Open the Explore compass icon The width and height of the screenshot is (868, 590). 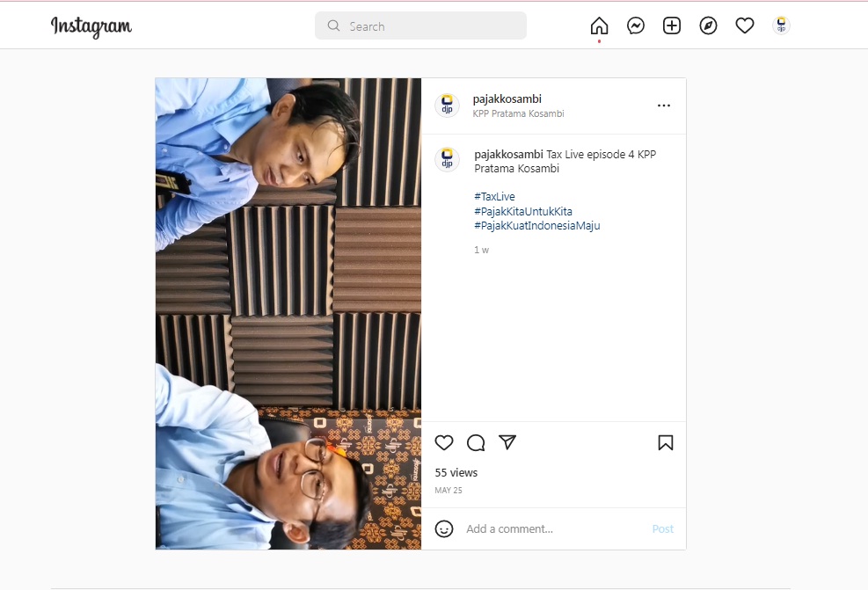pos(708,26)
